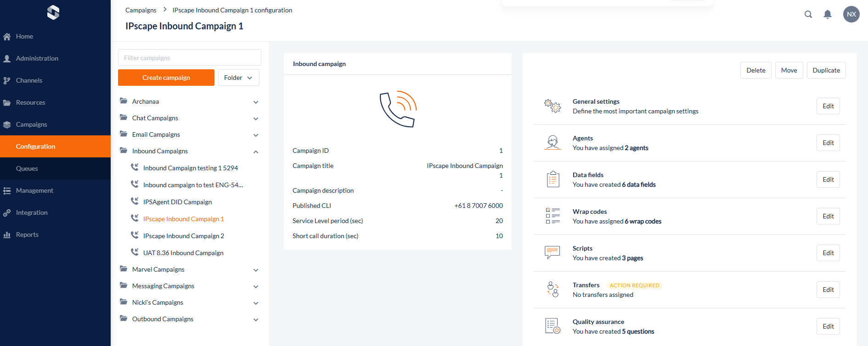Viewport: 868px width, 346px height.
Task: Expand the Messaging Campaigns folder chevron
Action: [x=256, y=286]
